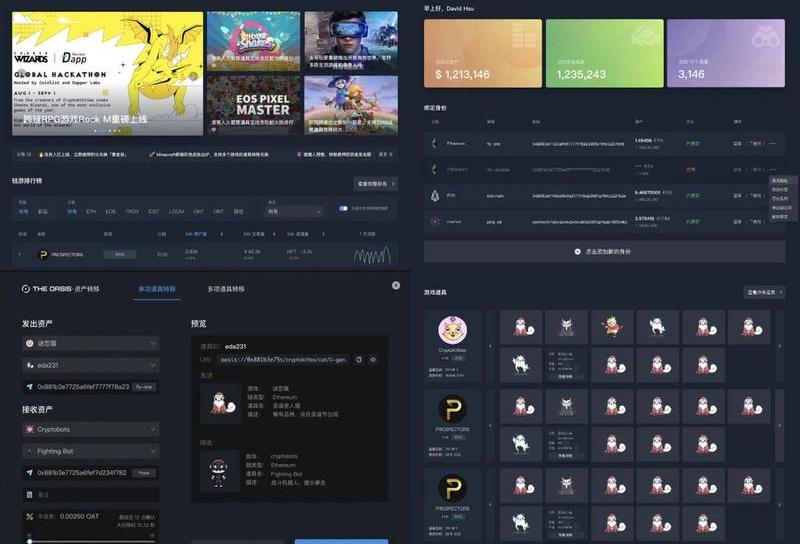
Task: Click the fee slider handle under 0.00250 OAT
Action: tap(30, 541)
